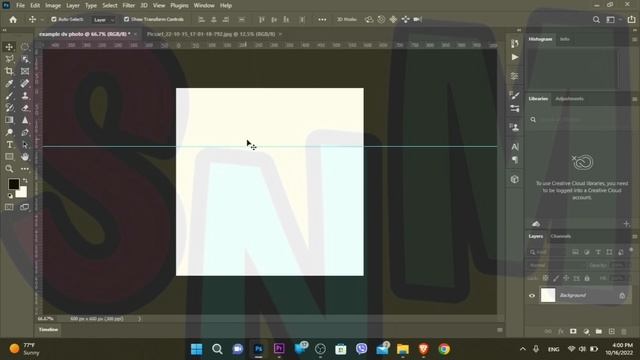The image size is (640, 360).
Task: Click the Layers filter search field
Action: tap(548, 252)
